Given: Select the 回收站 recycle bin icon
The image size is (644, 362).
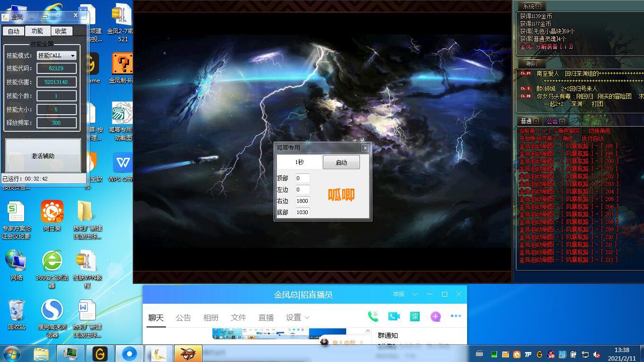Looking at the screenshot, I should (x=17, y=314).
